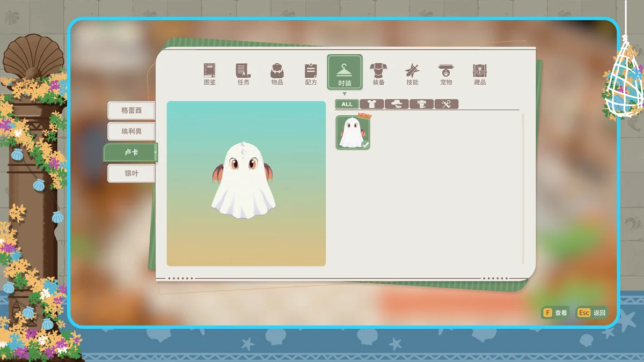
Task: Filter costumes by sparkling armor outfit
Action: [421, 104]
